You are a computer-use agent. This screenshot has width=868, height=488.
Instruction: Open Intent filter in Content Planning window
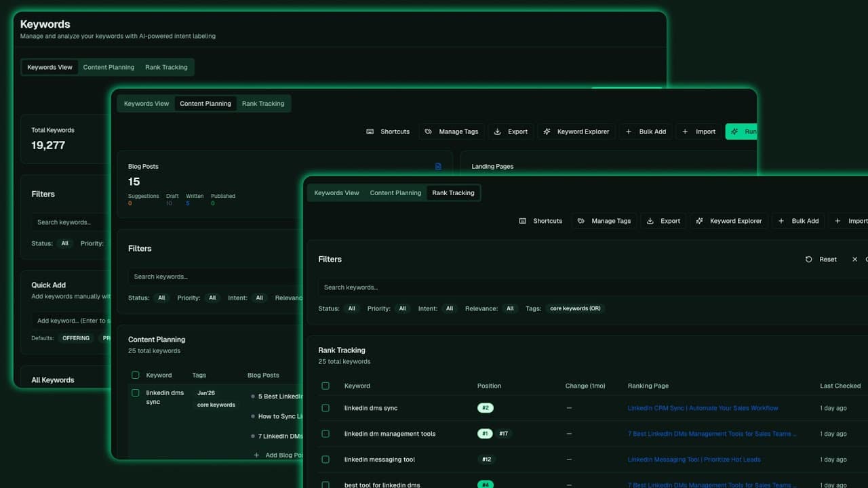pyautogui.click(x=259, y=298)
